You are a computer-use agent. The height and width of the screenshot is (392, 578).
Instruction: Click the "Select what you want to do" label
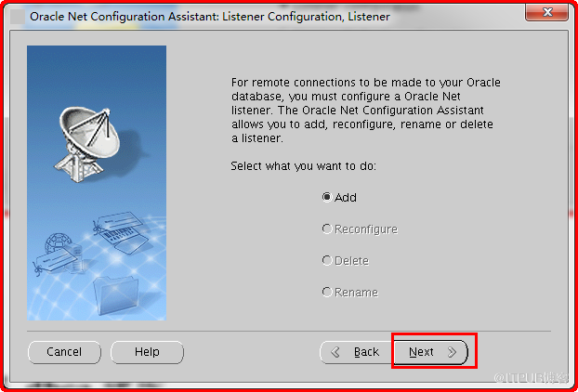pos(303,166)
